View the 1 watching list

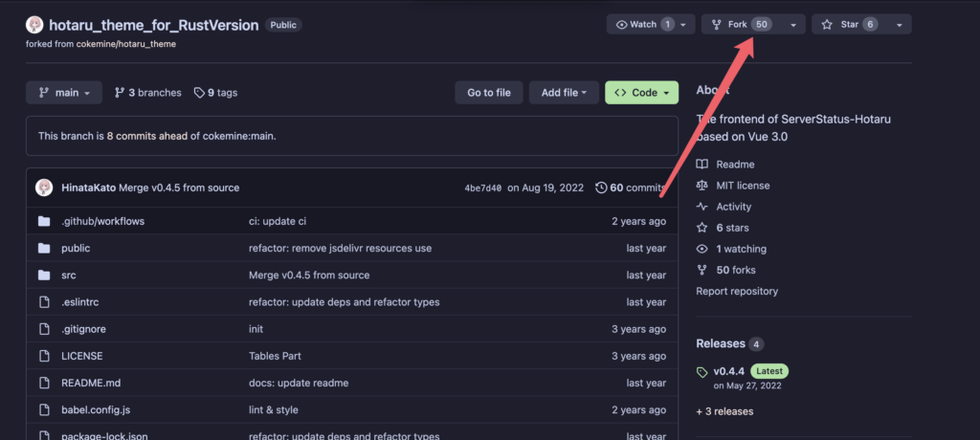tap(732, 249)
